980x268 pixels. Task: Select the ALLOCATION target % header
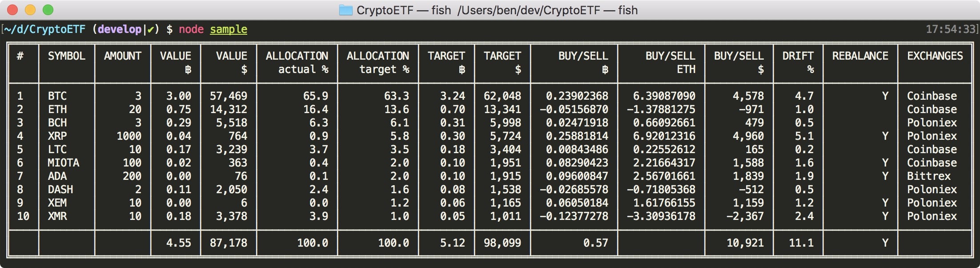(378, 62)
